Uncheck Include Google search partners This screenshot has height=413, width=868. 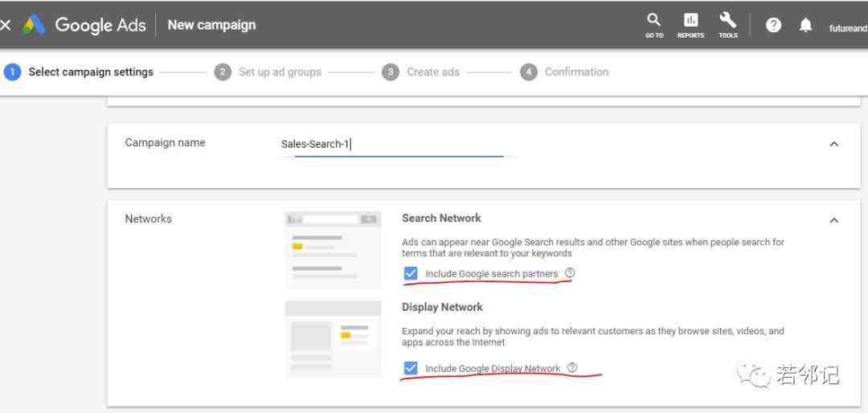pyautogui.click(x=410, y=273)
